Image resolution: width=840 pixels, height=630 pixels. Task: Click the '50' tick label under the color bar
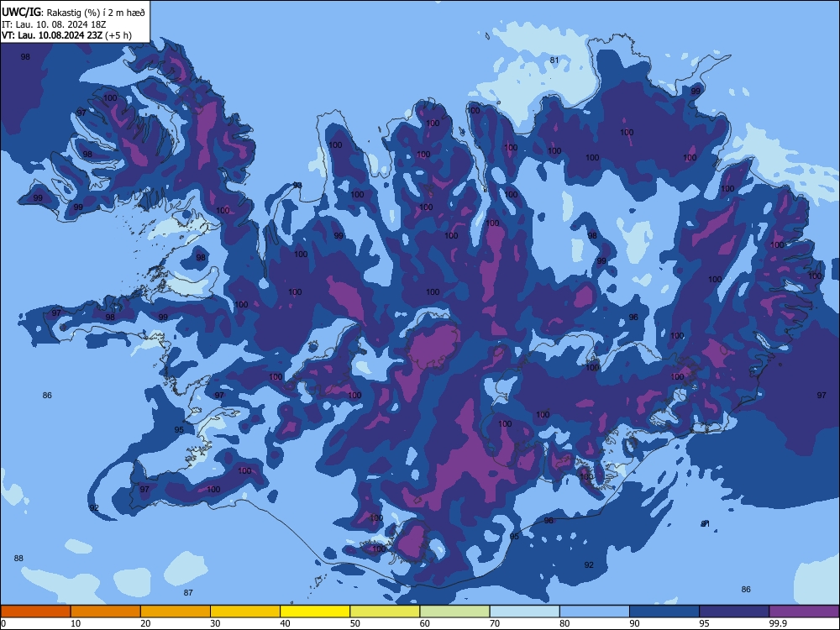point(354,623)
